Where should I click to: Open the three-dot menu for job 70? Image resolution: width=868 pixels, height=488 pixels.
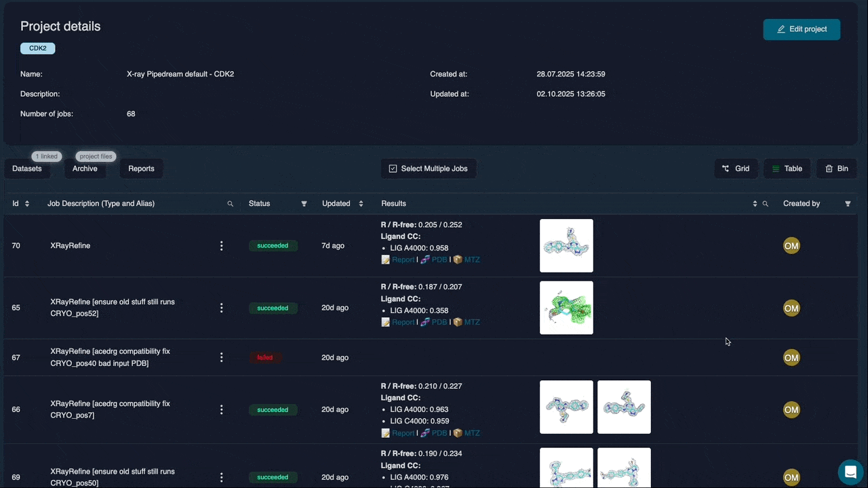tap(221, 246)
